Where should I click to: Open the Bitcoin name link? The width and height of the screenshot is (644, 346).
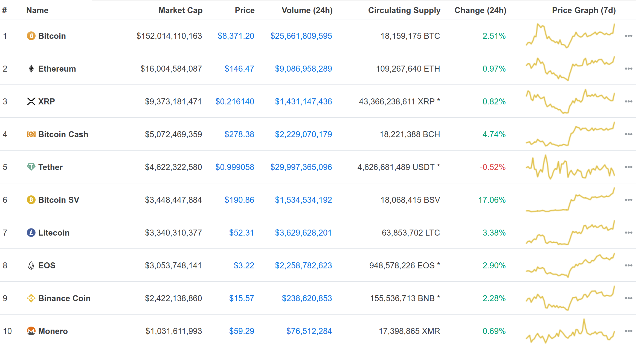(52, 36)
